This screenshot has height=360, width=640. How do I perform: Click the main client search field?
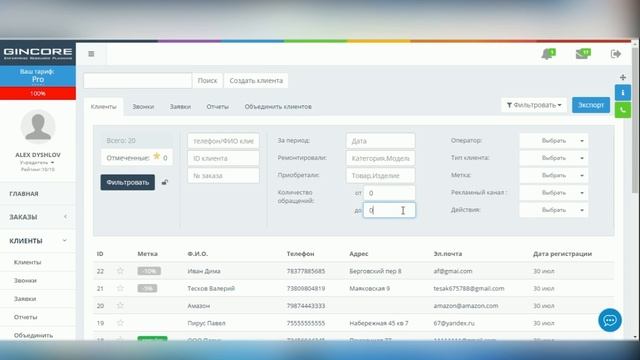coord(138,81)
